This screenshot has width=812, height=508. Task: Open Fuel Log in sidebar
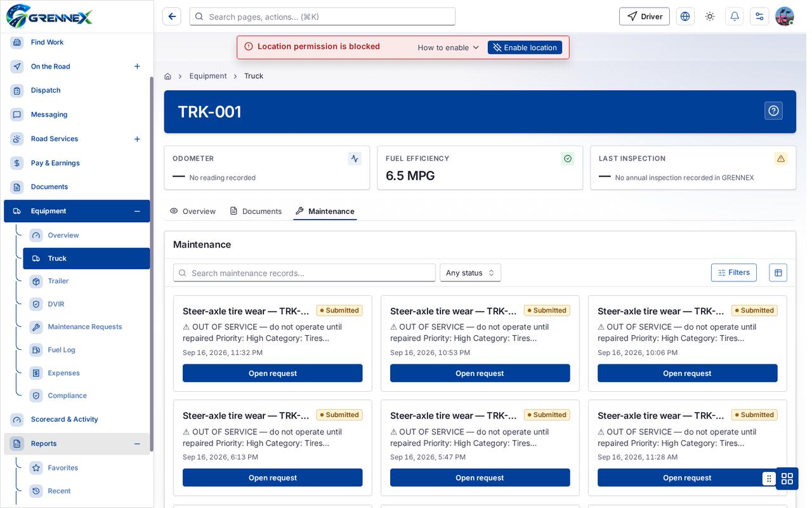coord(62,350)
